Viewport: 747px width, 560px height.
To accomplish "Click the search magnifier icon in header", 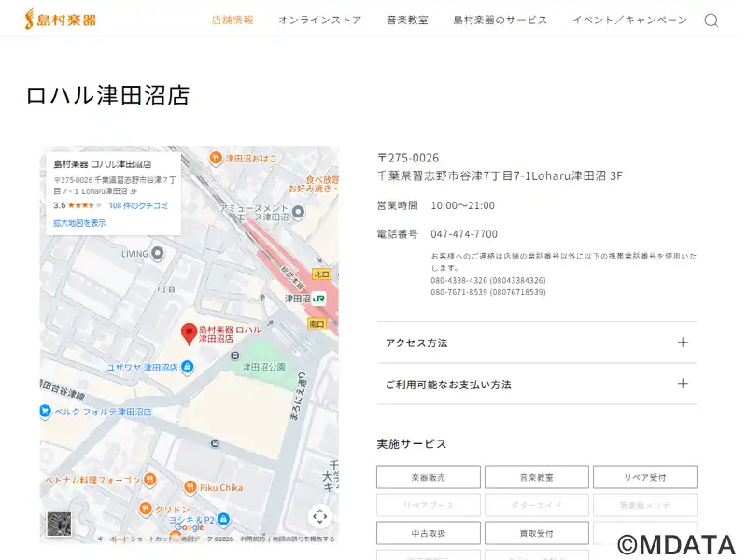I will 711,21.
